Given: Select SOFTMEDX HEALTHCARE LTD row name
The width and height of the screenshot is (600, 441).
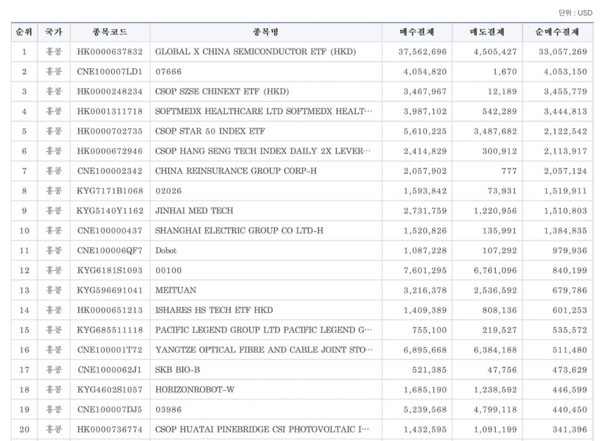Looking at the screenshot, I should (263, 111).
